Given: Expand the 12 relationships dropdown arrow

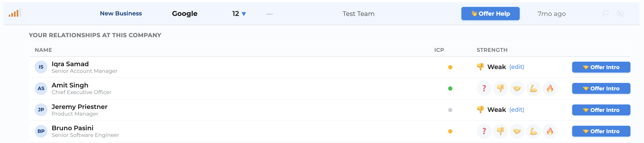Looking at the screenshot, I should coord(244,14).
